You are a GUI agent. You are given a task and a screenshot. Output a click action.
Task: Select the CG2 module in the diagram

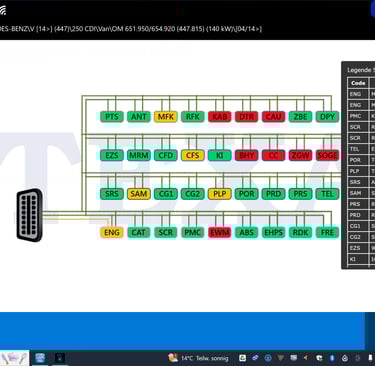(193, 194)
